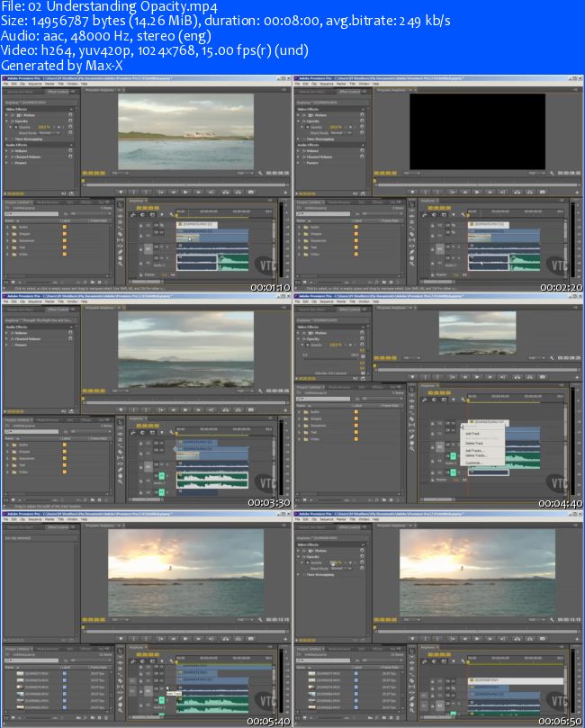Click opacity value in 00:06:50 frame
585x728 pixels.
tap(335, 562)
